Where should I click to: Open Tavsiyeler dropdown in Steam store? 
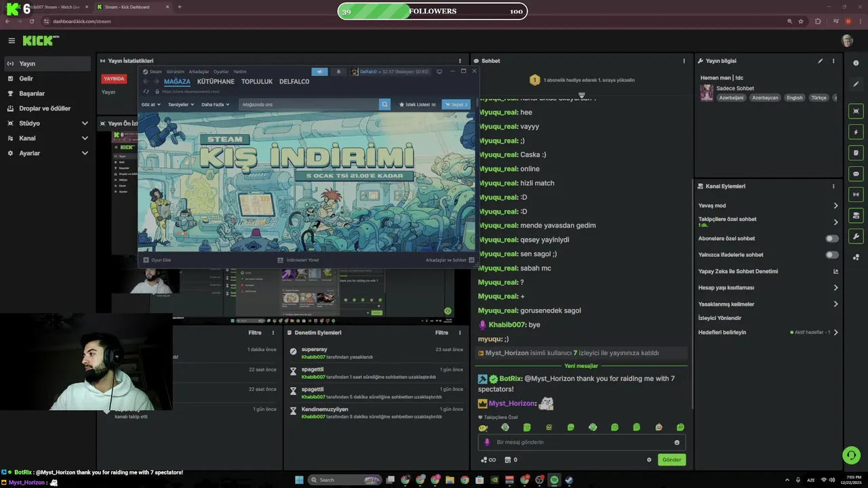[181, 104]
